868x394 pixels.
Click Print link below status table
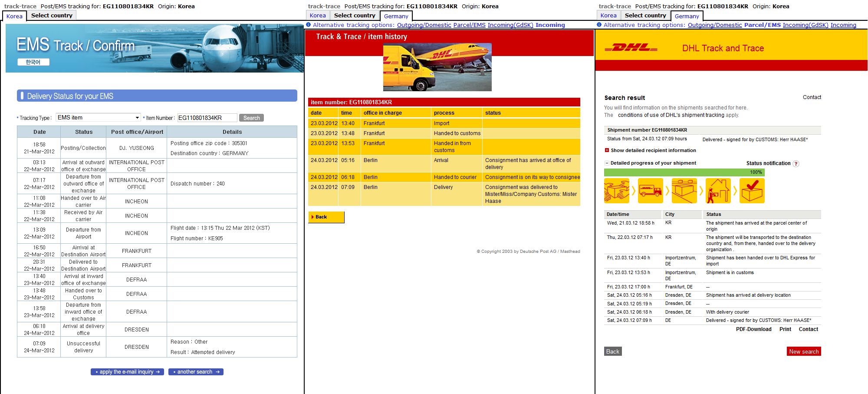coord(785,329)
